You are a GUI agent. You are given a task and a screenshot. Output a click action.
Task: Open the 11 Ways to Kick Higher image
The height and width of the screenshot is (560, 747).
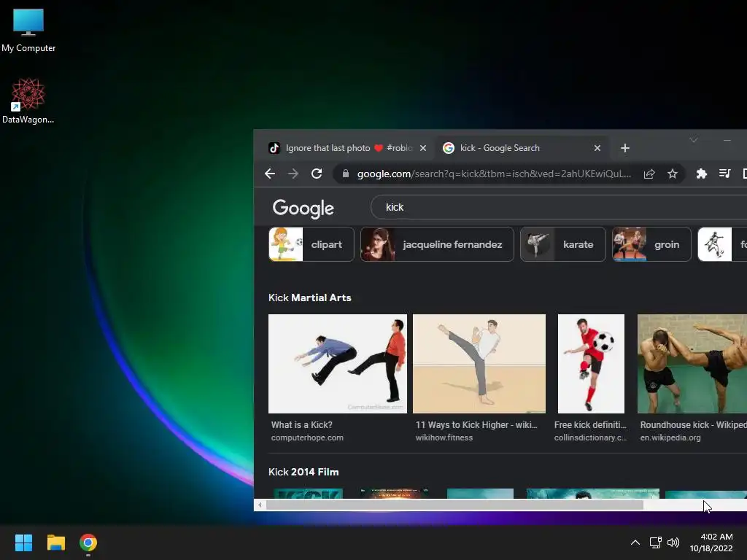coord(479,363)
